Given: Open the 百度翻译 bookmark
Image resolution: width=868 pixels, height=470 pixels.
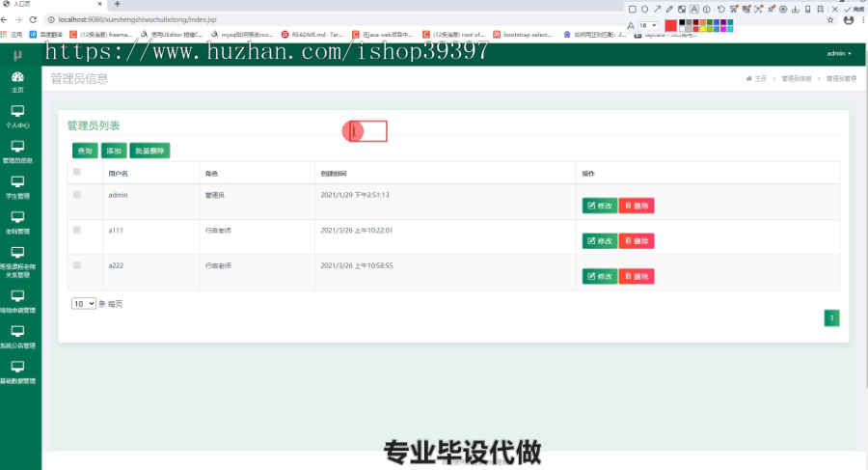Looking at the screenshot, I should click(x=46, y=35).
